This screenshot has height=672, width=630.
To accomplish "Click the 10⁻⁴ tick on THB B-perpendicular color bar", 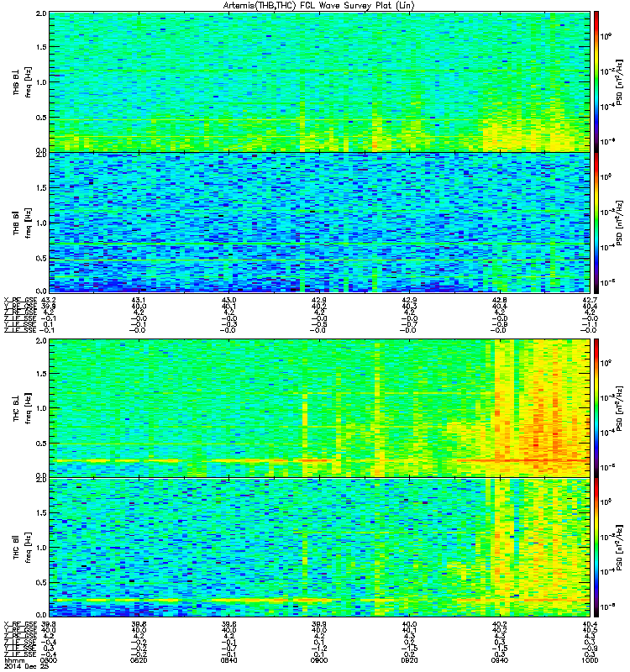I will pos(606,107).
